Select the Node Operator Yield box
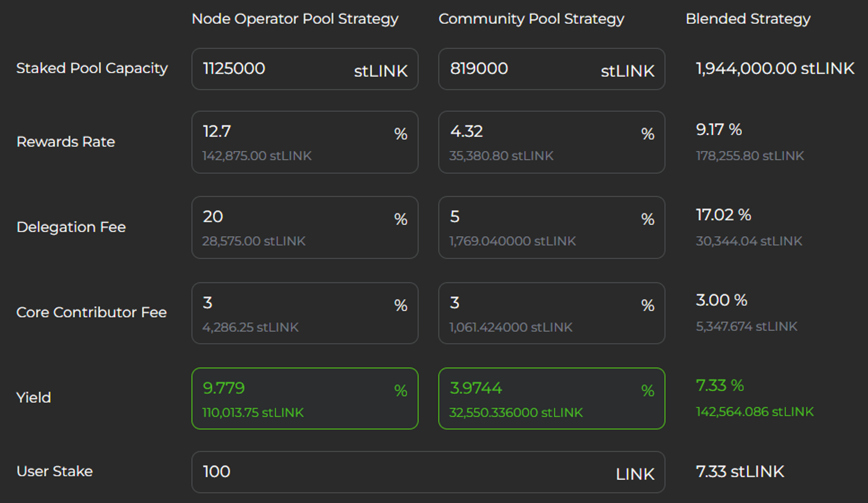The image size is (868, 503). point(304,398)
